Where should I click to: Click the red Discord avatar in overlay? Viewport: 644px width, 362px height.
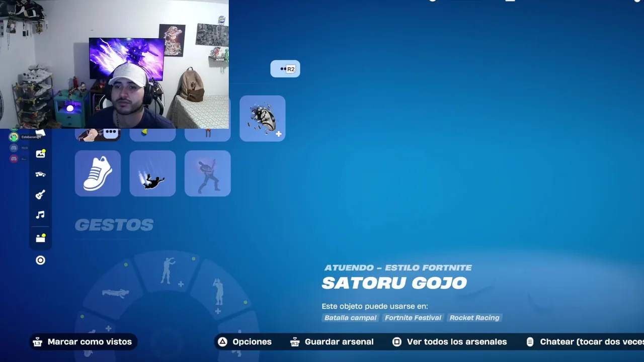point(14,158)
